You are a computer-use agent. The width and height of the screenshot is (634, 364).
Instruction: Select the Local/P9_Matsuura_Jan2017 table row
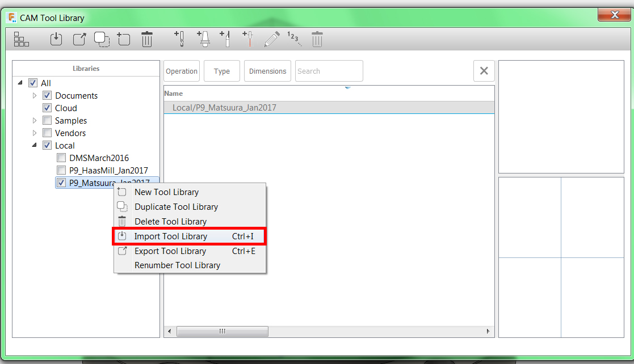pyautogui.click(x=329, y=108)
